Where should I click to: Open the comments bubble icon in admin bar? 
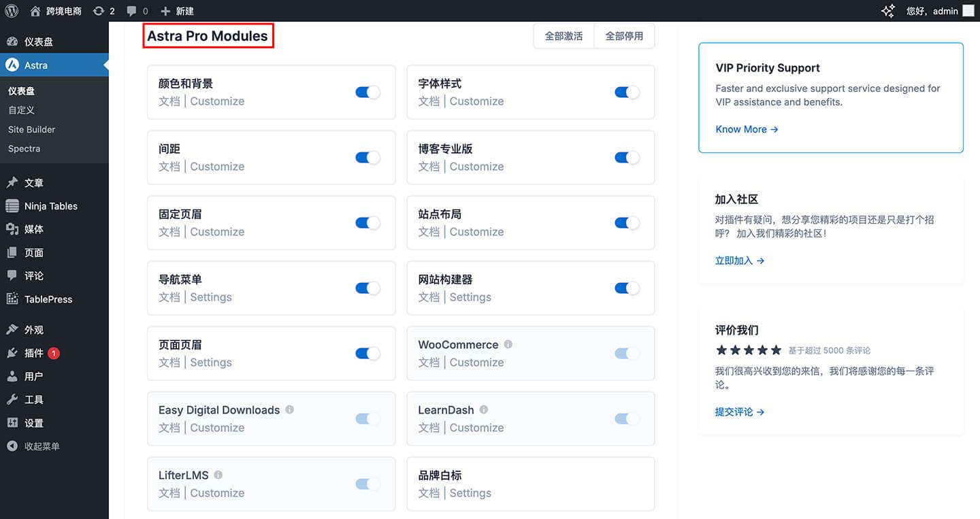131,11
